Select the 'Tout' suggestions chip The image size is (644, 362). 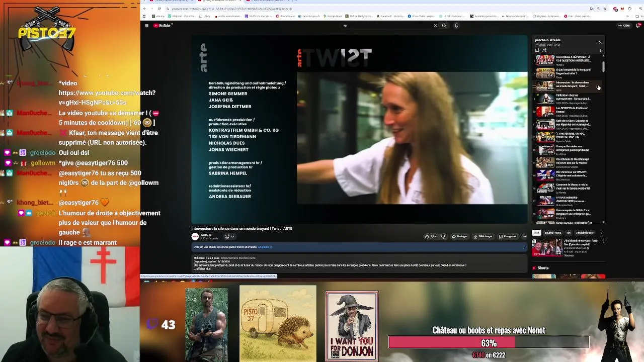pos(536,233)
